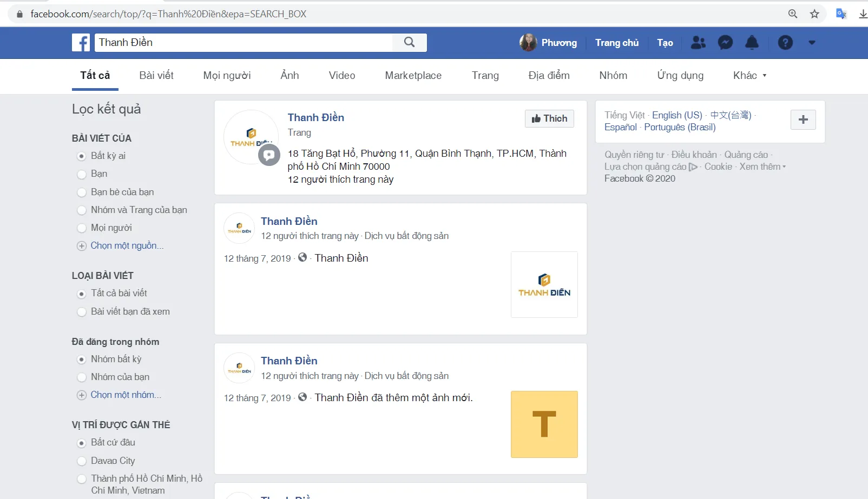Switch to the 'Mọi người' tab
The image size is (868, 499).
pyautogui.click(x=227, y=75)
